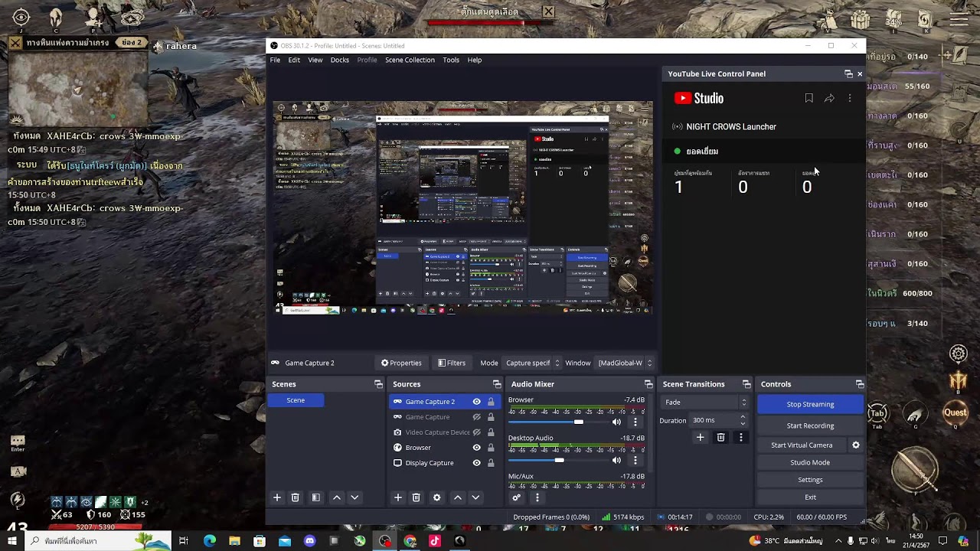
Task: Open source Filters button
Action: (x=451, y=363)
